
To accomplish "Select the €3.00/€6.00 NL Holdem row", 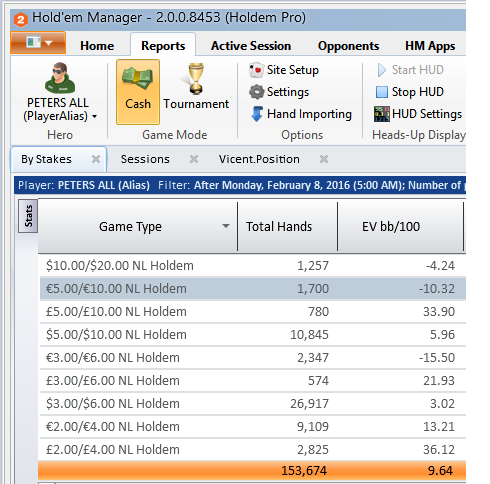I will click(x=253, y=358).
